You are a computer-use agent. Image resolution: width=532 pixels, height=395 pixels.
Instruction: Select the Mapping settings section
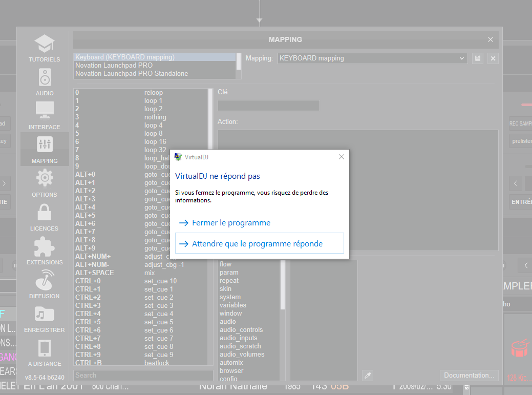(45, 149)
